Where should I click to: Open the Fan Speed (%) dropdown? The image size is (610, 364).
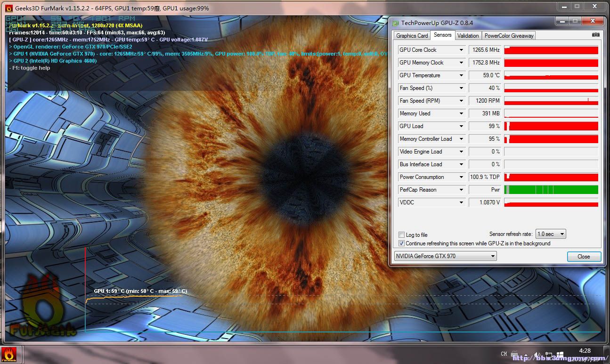click(x=461, y=88)
